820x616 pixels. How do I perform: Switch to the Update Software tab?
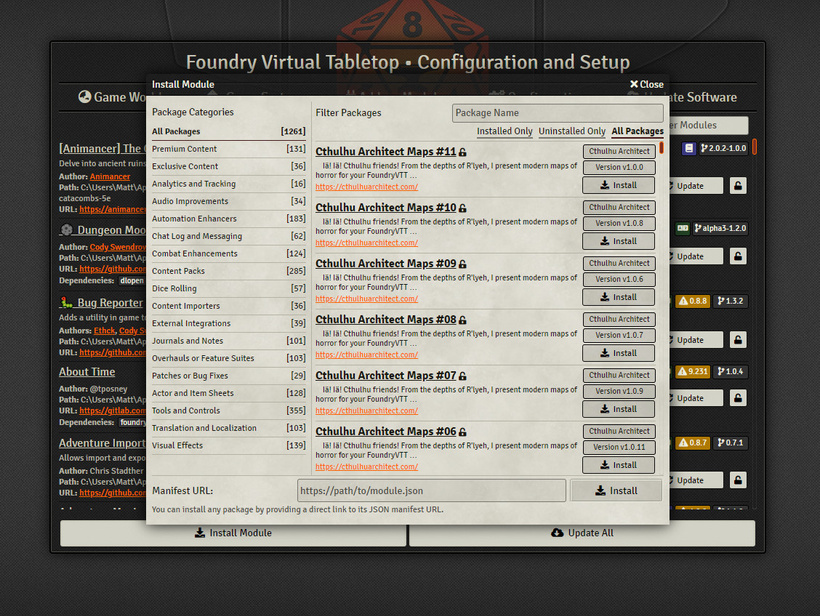click(690, 97)
